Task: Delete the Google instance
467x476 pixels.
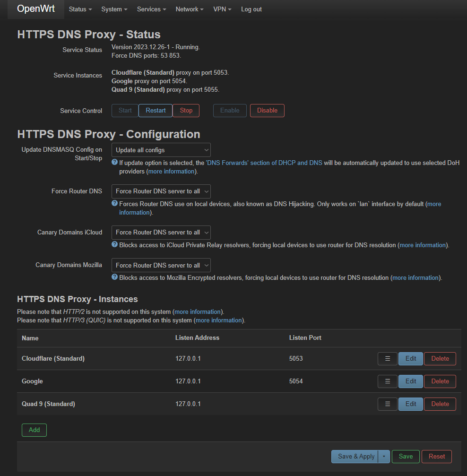Action: click(440, 381)
